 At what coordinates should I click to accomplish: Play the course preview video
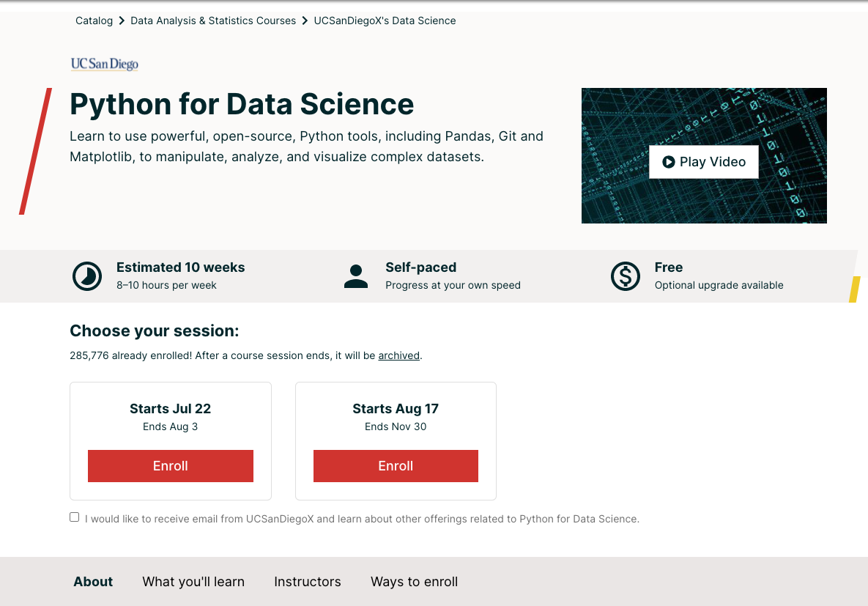pos(703,161)
